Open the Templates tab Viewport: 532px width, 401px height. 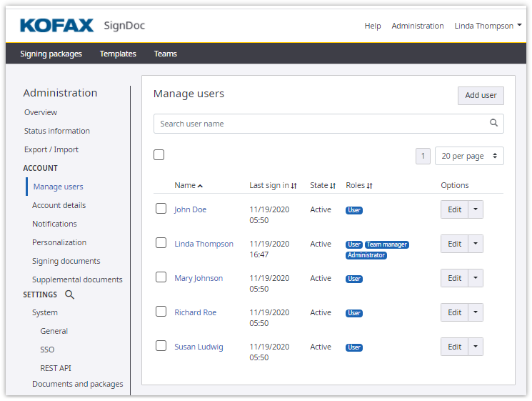click(x=118, y=54)
